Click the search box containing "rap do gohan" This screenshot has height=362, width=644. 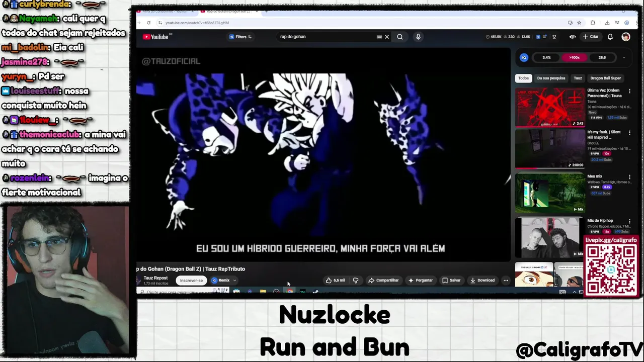[x=327, y=37]
